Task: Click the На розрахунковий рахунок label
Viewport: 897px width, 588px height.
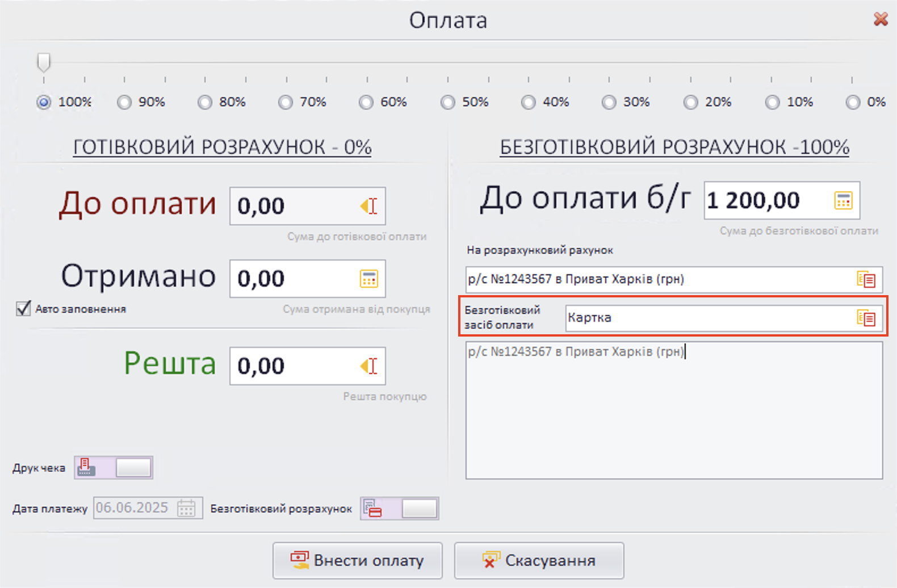Action: click(x=540, y=250)
